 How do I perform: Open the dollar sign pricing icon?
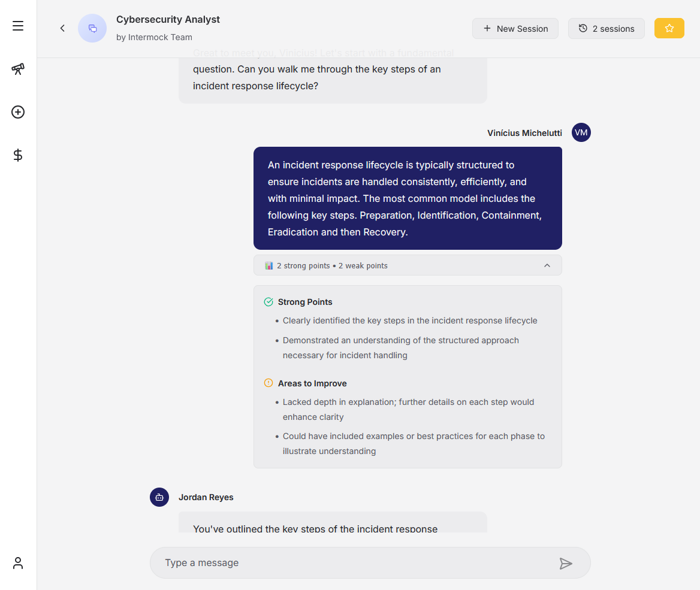pyautogui.click(x=18, y=155)
